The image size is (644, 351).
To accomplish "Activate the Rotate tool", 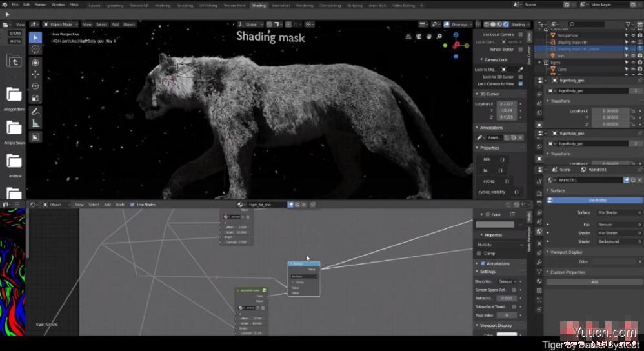I will click(x=35, y=86).
